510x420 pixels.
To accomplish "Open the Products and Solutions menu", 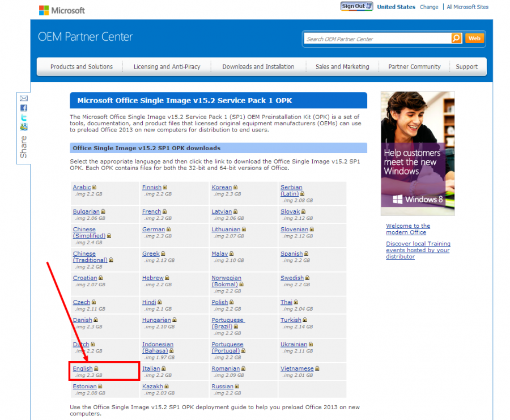I will tap(82, 67).
